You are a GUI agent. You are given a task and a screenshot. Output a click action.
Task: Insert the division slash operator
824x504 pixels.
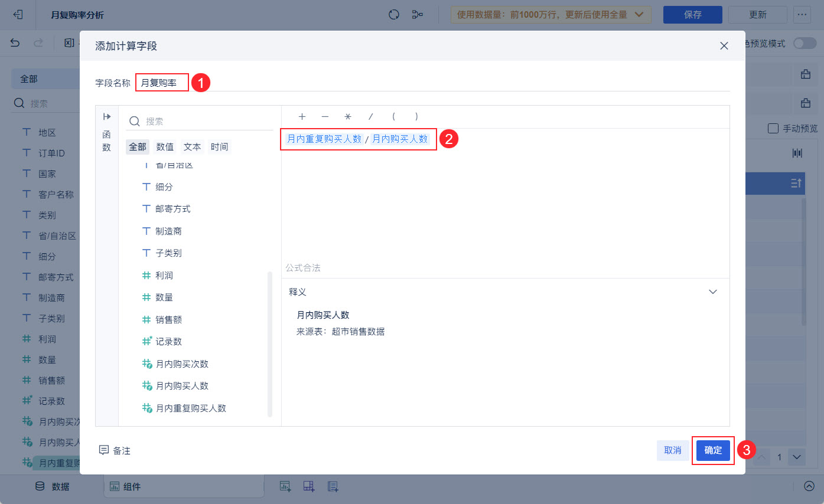tap(371, 117)
